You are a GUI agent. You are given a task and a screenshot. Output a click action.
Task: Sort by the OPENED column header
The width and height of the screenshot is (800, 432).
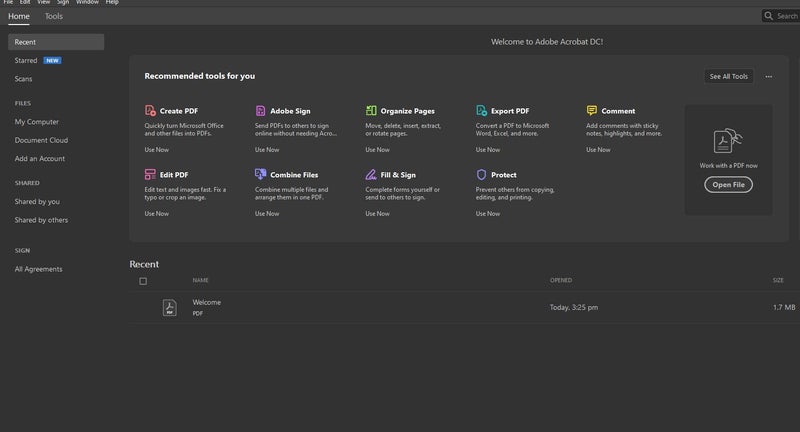pos(561,280)
